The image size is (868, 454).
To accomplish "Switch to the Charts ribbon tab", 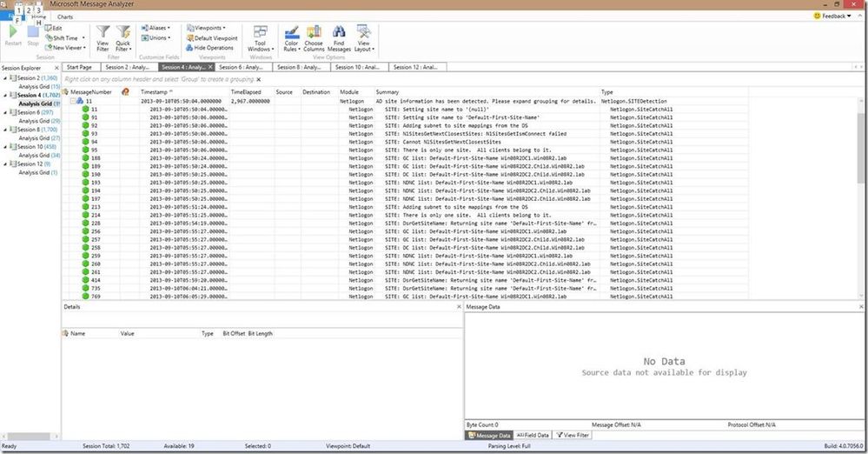I will tap(65, 17).
